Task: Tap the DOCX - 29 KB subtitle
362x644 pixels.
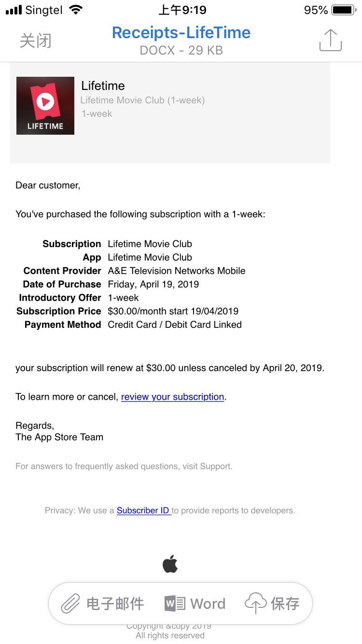Action: [181, 50]
